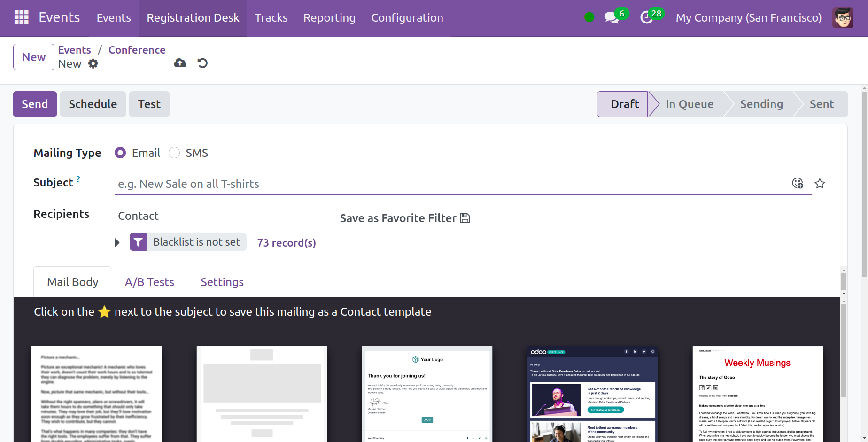Click the Send button
The image size is (868, 442).
(x=35, y=104)
